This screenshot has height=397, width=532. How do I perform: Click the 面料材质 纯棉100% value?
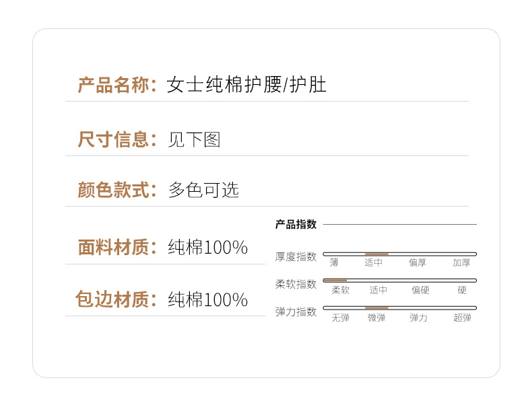pos(208,247)
